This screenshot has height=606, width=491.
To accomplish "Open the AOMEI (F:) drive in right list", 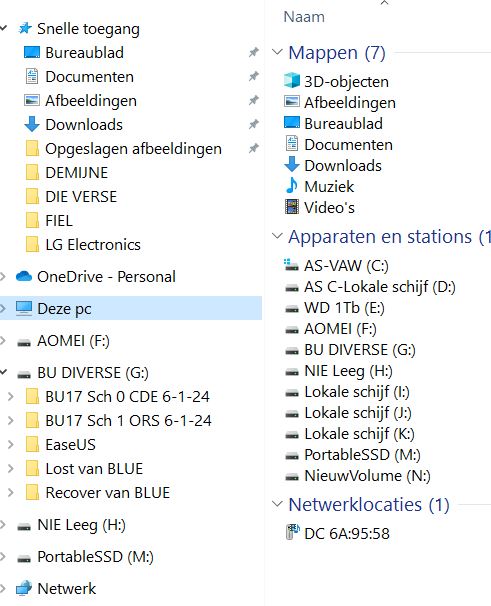I will [x=340, y=329].
